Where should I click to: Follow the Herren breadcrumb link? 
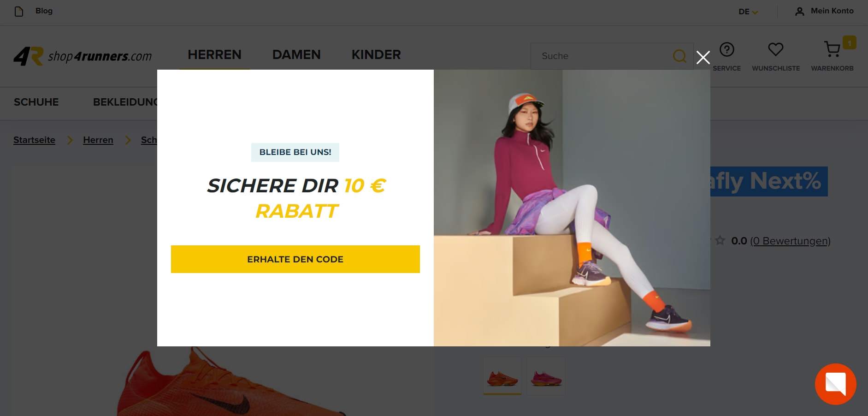98,140
